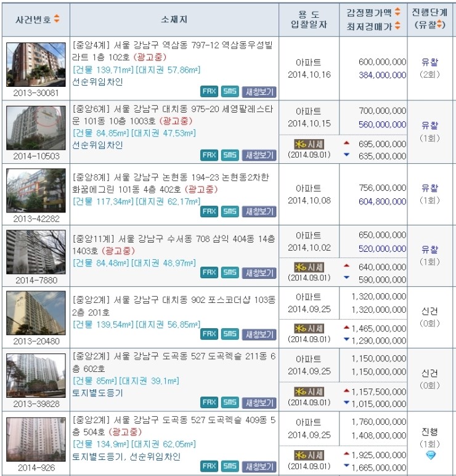This screenshot has width=456, height=476.
Task: Open address link 수서동 708 삼익 404동
Action: [x=174, y=244]
